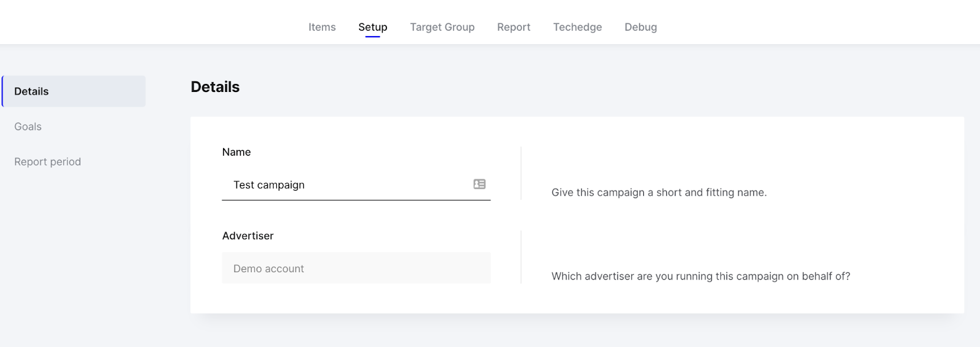Click the blue underline beneath Setup
The width and height of the screenshot is (980, 347).
pyautogui.click(x=372, y=37)
